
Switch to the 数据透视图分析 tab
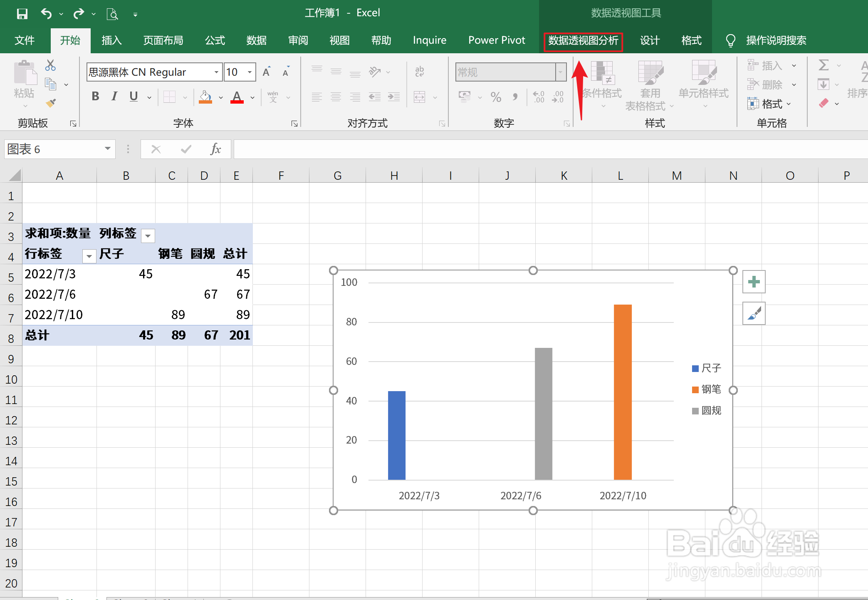583,41
